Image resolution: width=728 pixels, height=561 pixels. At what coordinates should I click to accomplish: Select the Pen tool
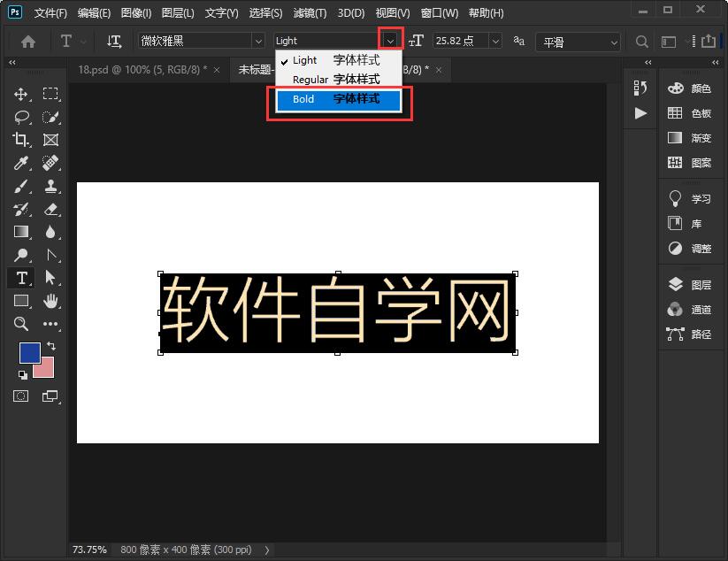click(50, 255)
